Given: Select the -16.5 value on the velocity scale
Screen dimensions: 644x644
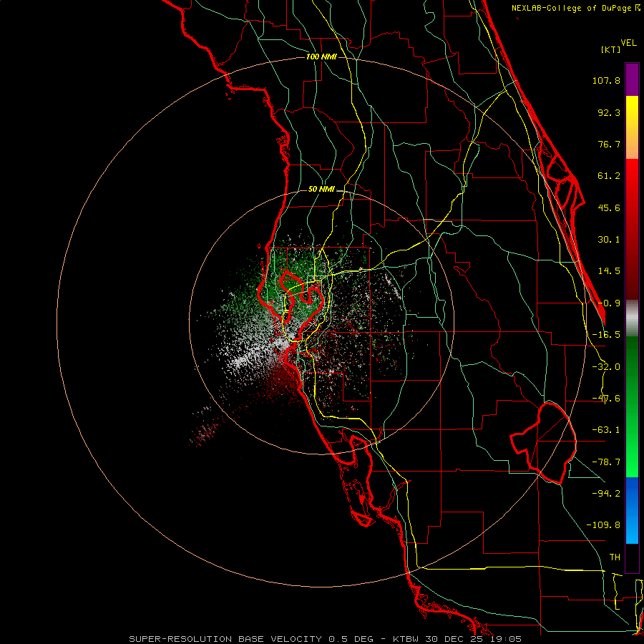Looking at the screenshot, I should (x=606, y=335).
